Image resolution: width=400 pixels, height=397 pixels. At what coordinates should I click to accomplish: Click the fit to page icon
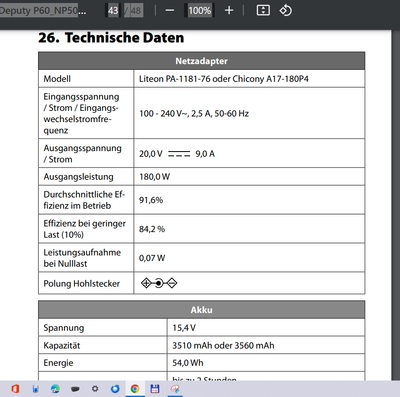(x=263, y=10)
